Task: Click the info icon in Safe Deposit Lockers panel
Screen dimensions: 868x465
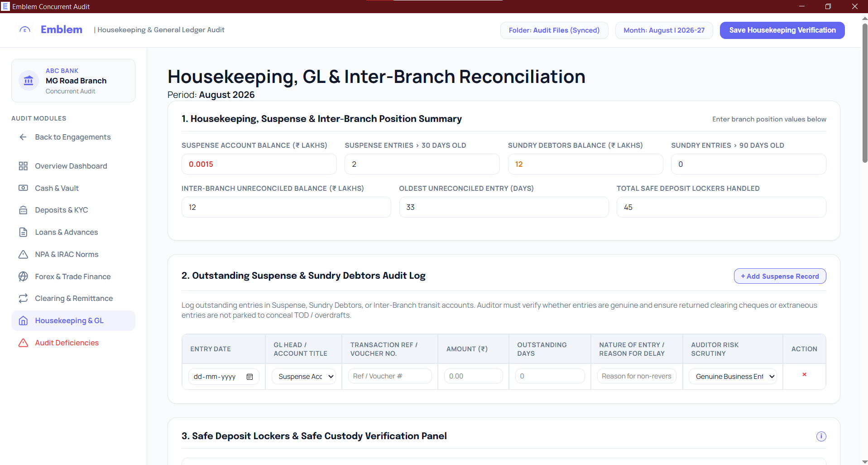Action: (821, 436)
